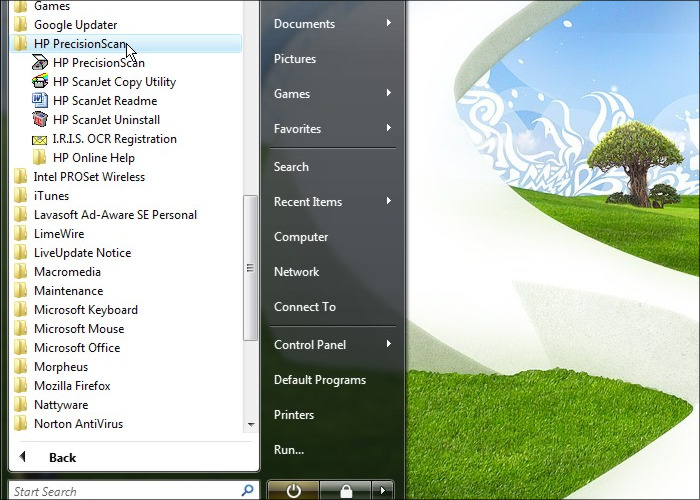The height and width of the screenshot is (500, 700).
Task: Click the search magnifier icon
Action: [x=247, y=491]
